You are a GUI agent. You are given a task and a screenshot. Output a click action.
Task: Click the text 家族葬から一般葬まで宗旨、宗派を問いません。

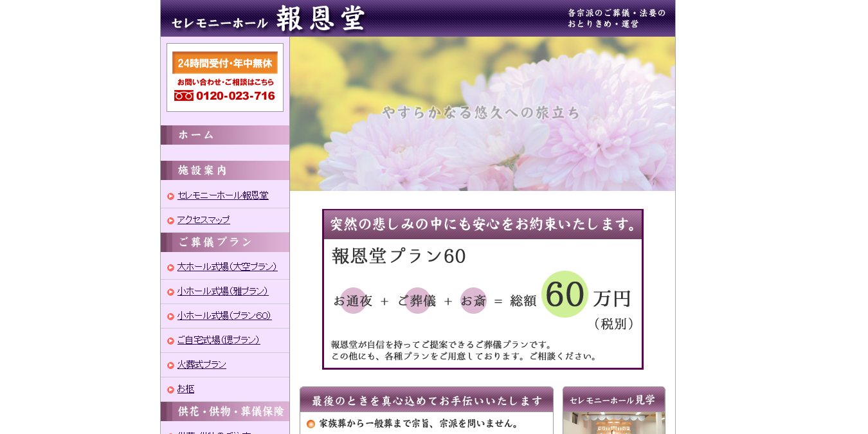[x=419, y=424]
